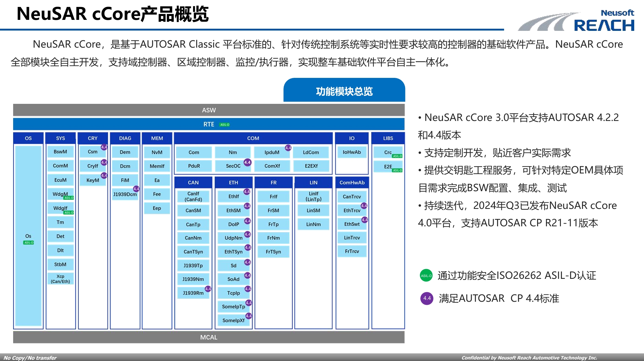Click the green ASIL-D legend circle
Image resolution: width=644 pixels, height=361 pixels.
point(426,275)
